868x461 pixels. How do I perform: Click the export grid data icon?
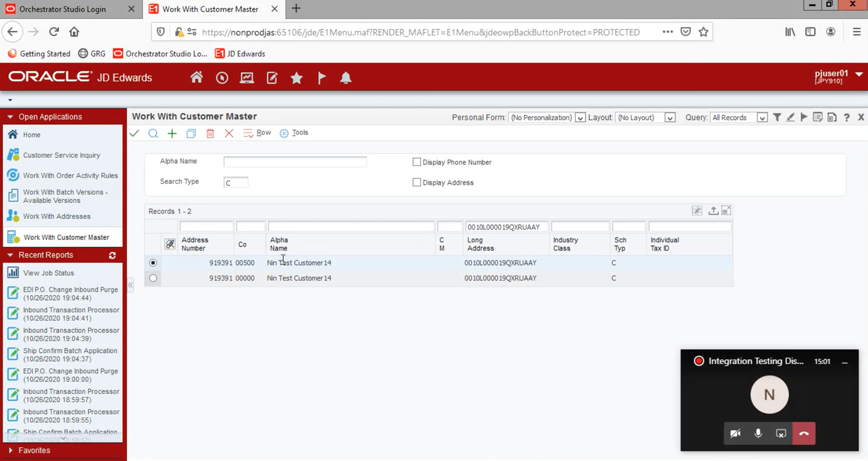[x=713, y=211]
